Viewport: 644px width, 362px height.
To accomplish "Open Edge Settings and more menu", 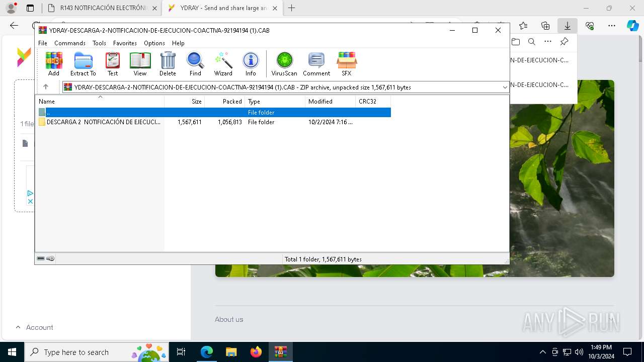I will tap(612, 26).
